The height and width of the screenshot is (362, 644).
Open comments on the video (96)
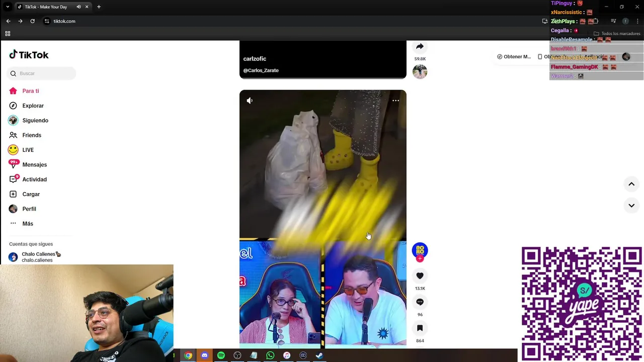tap(420, 302)
